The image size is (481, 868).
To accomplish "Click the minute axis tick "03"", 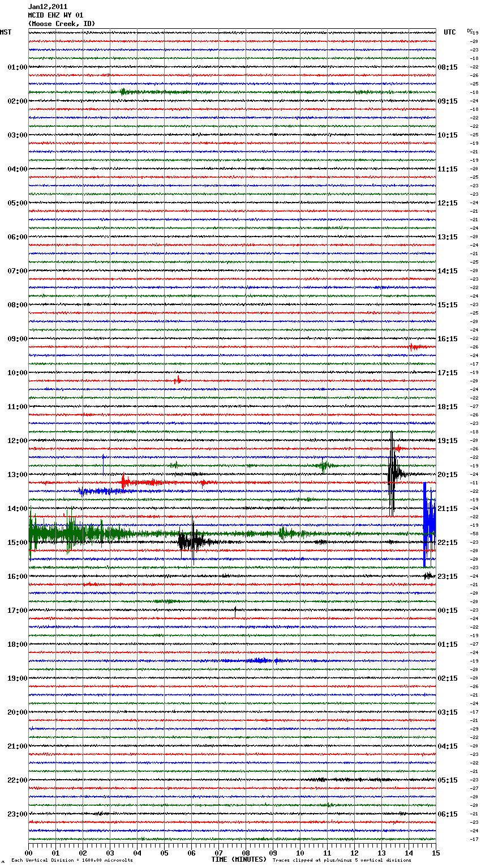I will [x=110, y=853].
